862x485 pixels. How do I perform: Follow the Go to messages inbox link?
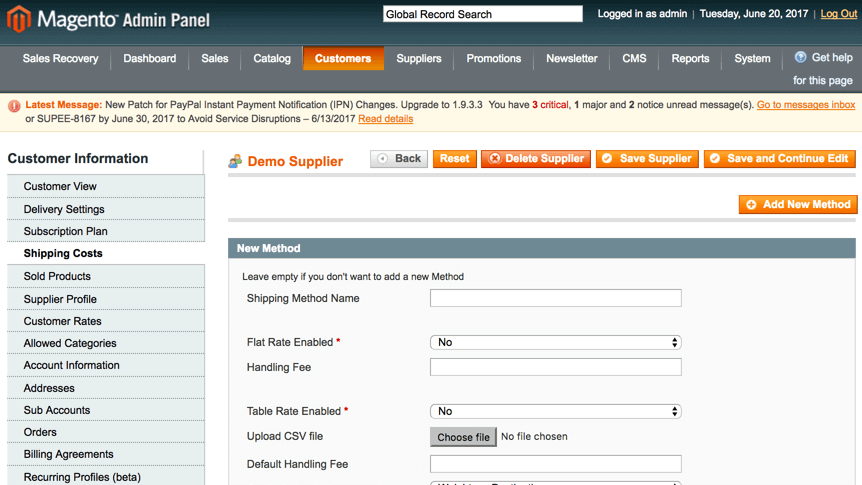805,105
